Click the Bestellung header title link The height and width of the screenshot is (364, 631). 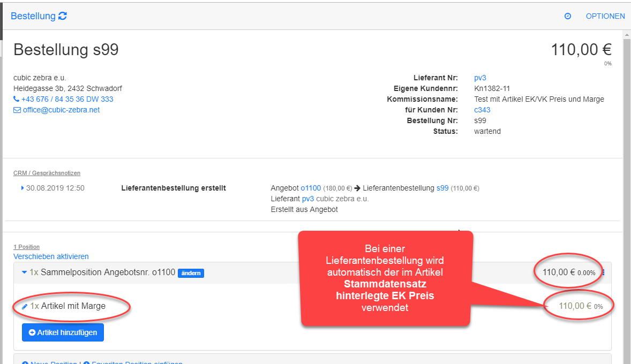(x=33, y=16)
